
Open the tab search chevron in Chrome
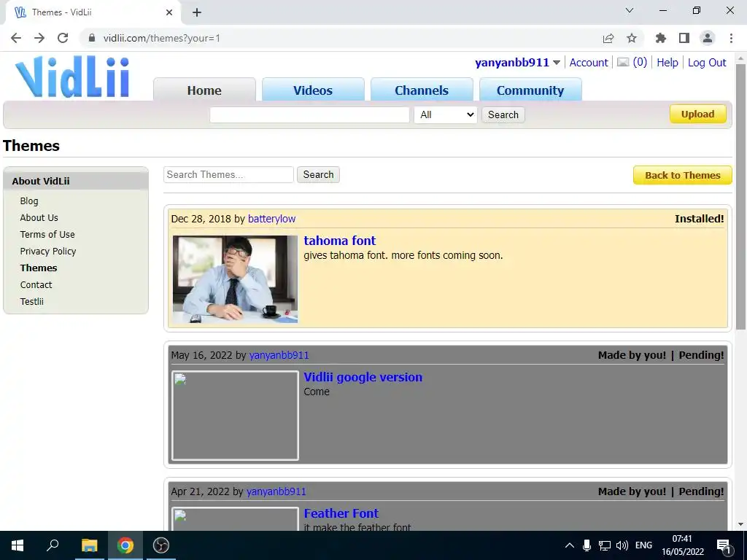pos(630,10)
